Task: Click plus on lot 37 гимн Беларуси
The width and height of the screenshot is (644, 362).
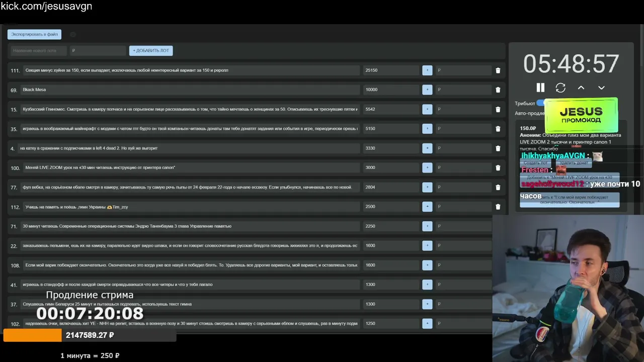Action: click(427, 304)
